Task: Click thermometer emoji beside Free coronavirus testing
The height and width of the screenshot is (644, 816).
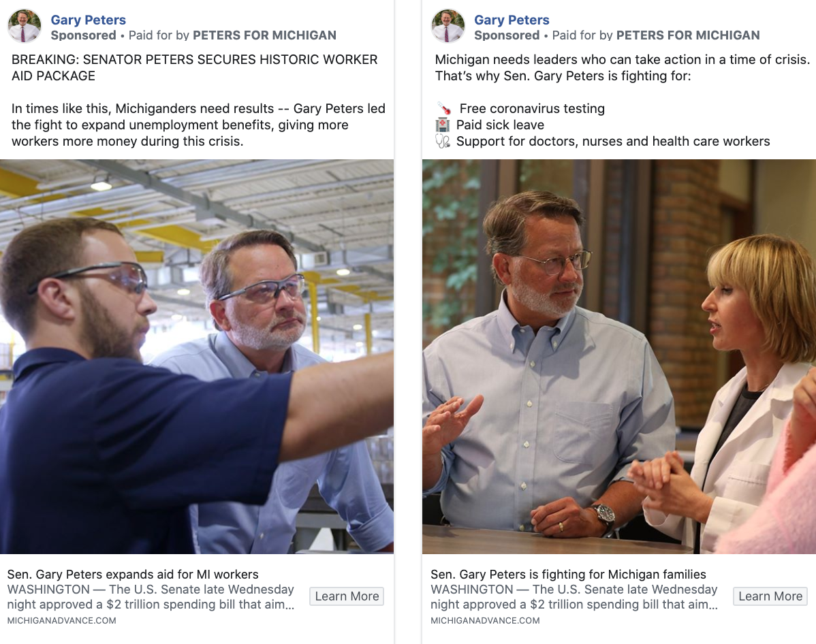Action: click(443, 109)
